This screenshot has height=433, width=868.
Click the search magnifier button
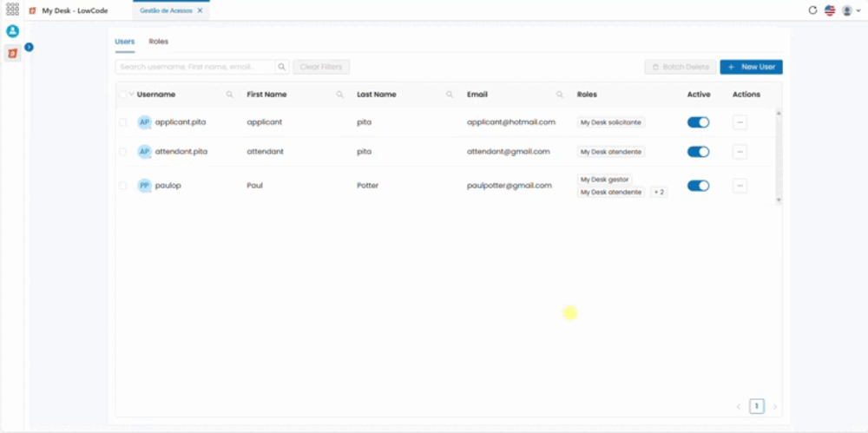pyautogui.click(x=282, y=67)
